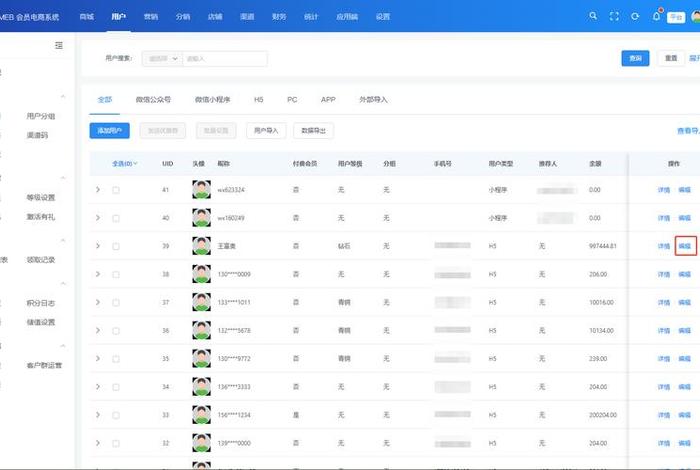Open the 财务 top navigation menu
The image size is (700, 470).
(x=279, y=17)
